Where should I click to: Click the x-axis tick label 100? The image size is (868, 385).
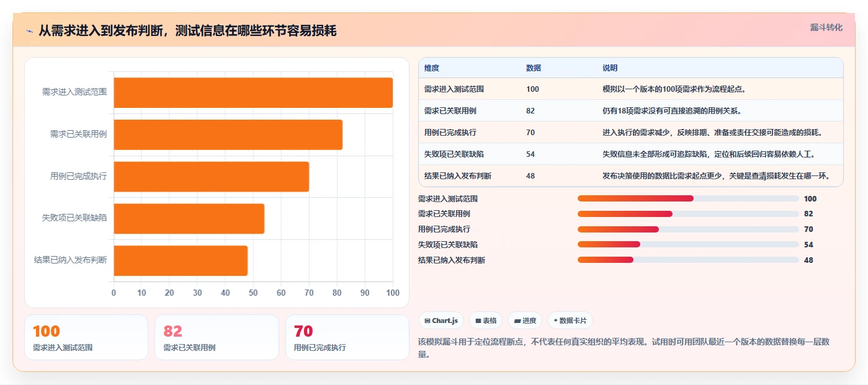[392, 293]
